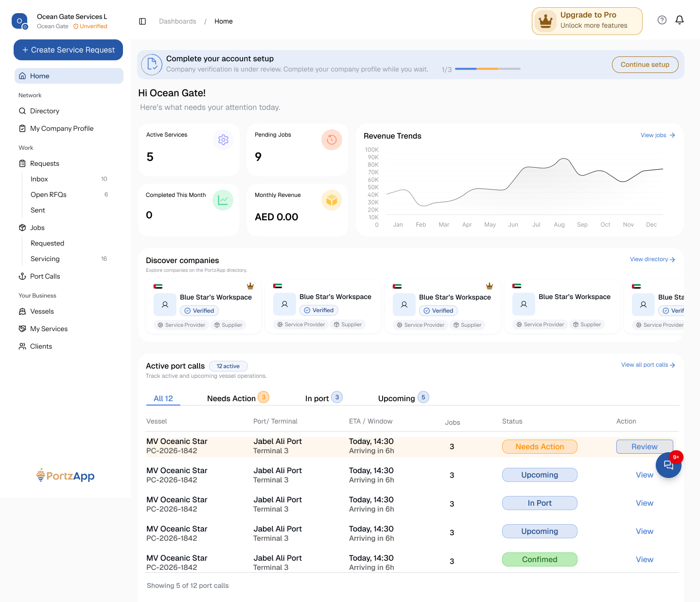Open the View directory link
This screenshot has height=602, width=700.
click(652, 259)
